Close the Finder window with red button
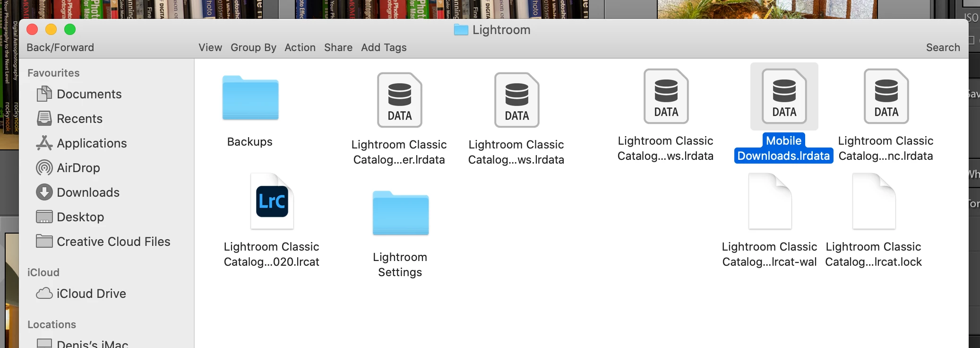980x348 pixels. click(32, 29)
